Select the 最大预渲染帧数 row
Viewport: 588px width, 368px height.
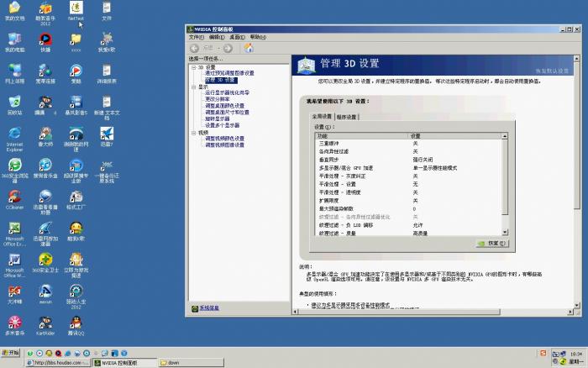coord(408,208)
